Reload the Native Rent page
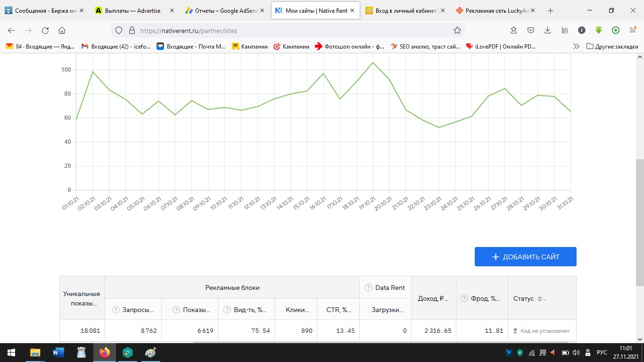644x362 pixels. coord(45,30)
